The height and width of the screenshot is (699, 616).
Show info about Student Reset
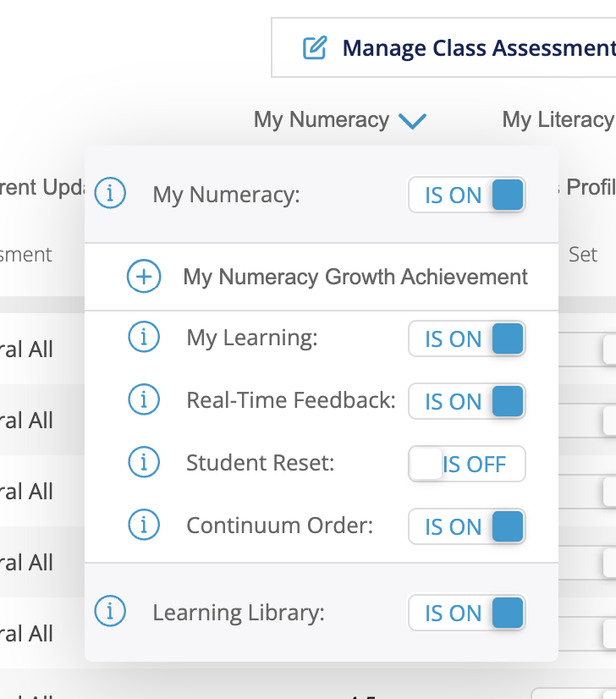pos(144,463)
